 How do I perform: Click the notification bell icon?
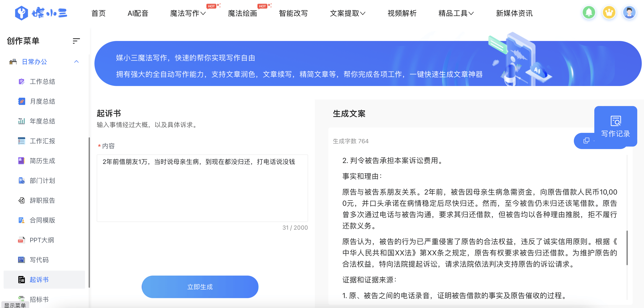coord(589,13)
